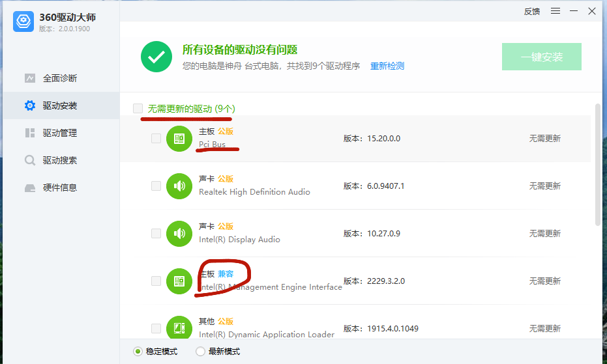This screenshot has height=364, width=607.
Task: Check the Realtek High Definition Audio checkbox
Action: (156, 186)
